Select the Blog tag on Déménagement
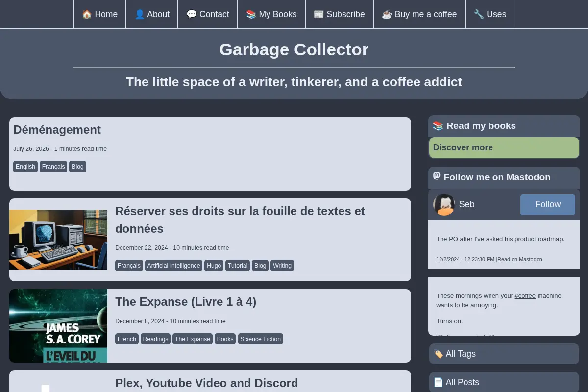The height and width of the screenshot is (392, 588). coord(77,167)
